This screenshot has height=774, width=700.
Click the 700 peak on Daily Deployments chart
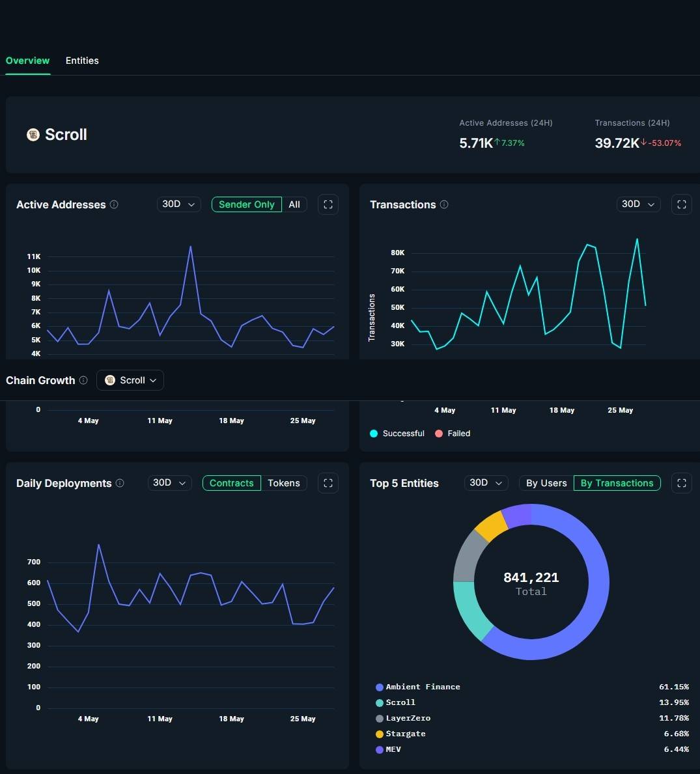[99, 544]
